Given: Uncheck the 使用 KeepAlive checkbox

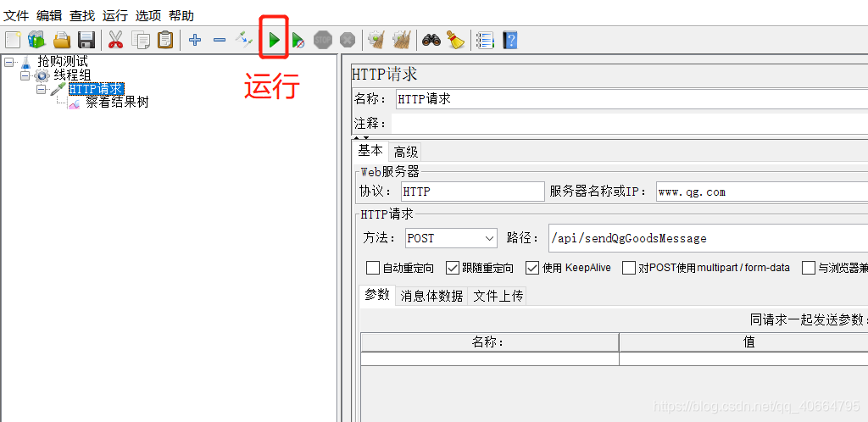Looking at the screenshot, I should click(x=532, y=269).
